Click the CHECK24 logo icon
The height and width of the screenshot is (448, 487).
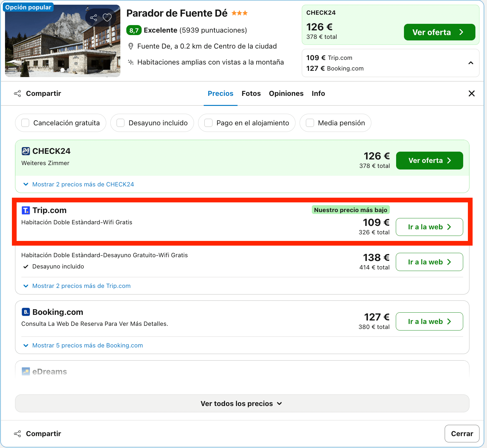tap(26, 151)
